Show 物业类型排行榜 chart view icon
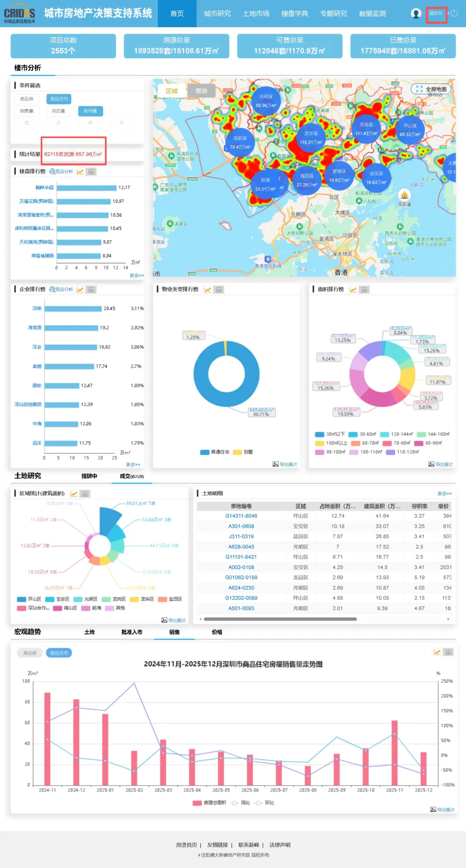The width and height of the screenshot is (466, 868). point(208,289)
